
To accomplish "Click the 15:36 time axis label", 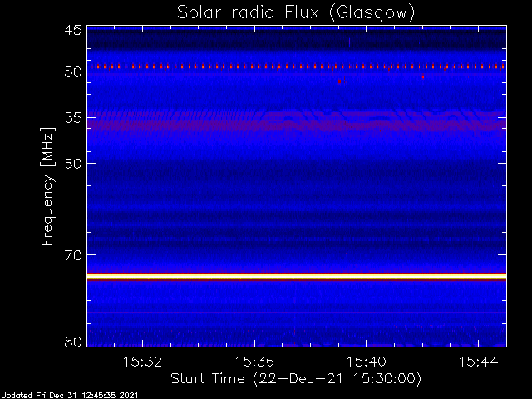I will pos(254,362).
